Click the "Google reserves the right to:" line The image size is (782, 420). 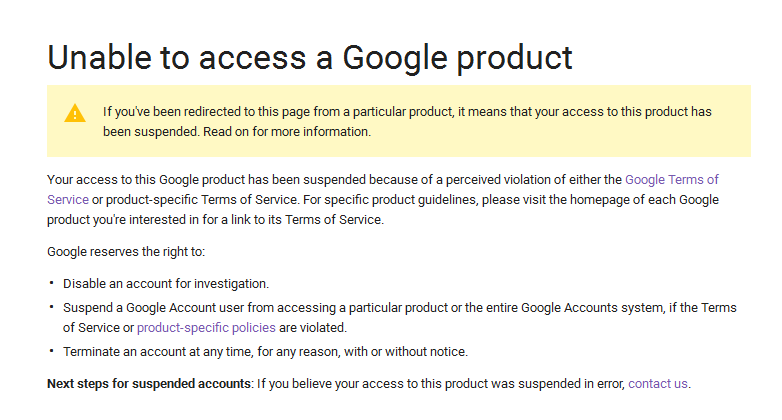pyautogui.click(x=126, y=252)
